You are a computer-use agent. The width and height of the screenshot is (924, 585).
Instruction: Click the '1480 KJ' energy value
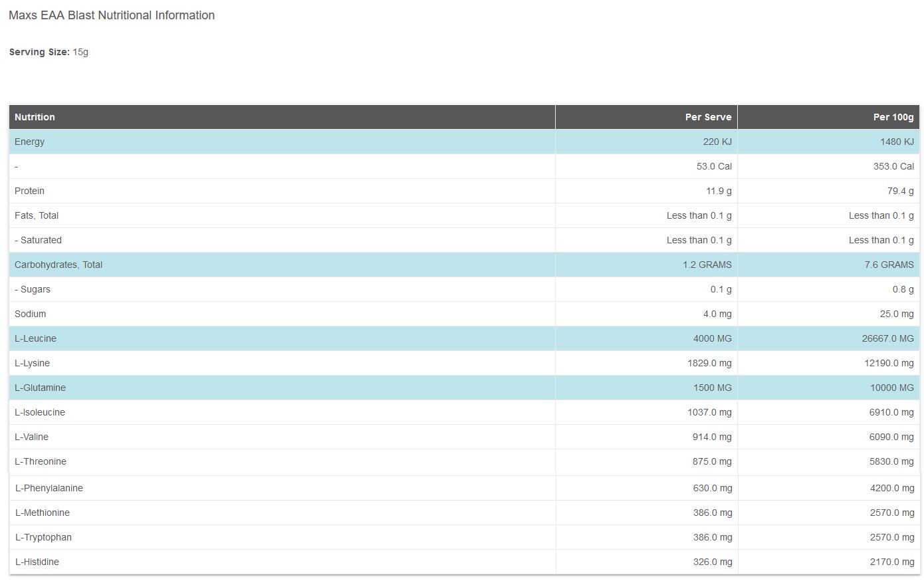[897, 142]
